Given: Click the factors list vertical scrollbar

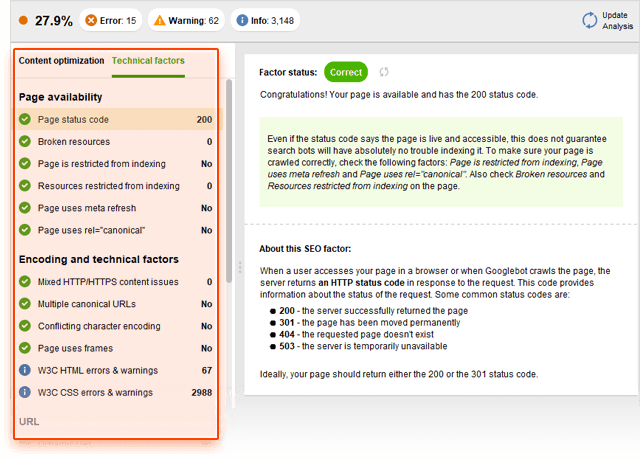Looking at the screenshot, I should click(x=227, y=200).
